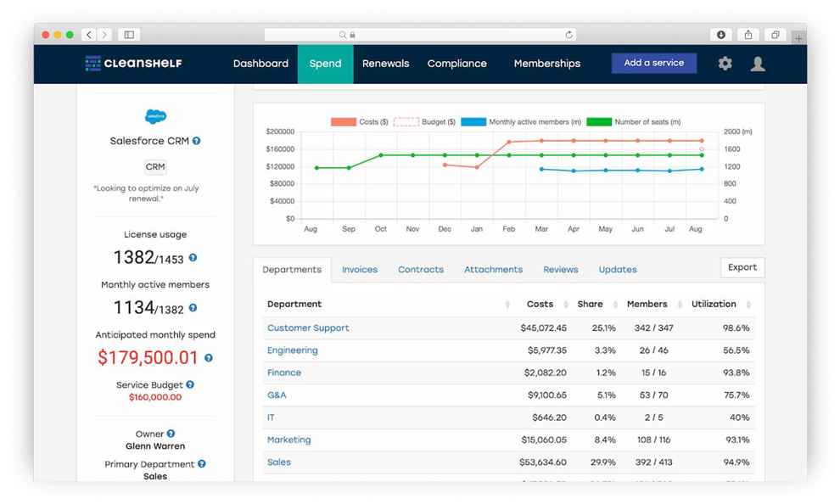840x504 pixels.
Task: Click the $179,500.01 anticipated monthly spend
Action: tap(148, 358)
